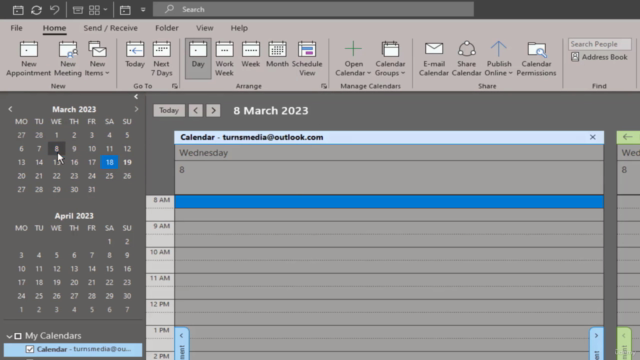Select the 8 AM time slot

coord(389,202)
